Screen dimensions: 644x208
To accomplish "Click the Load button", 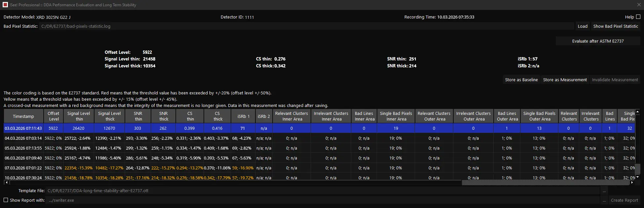I will click(x=582, y=26).
